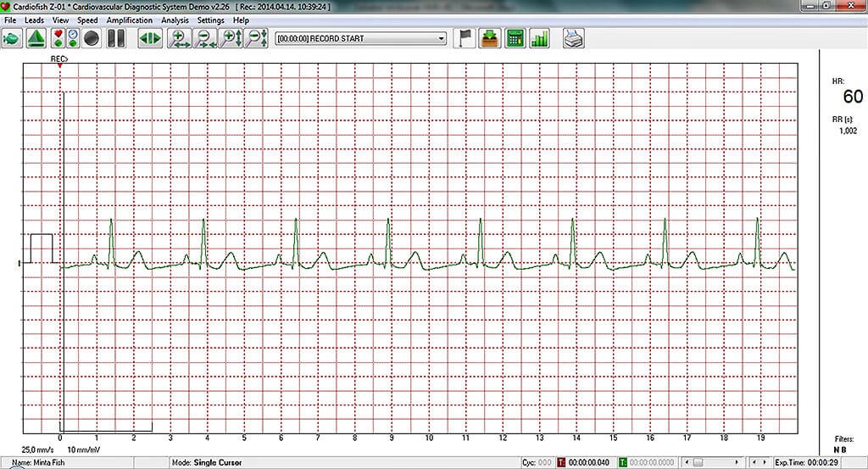Image resolution: width=868 pixels, height=469 pixels.
Task: Open the RECORD START event dropdown
Action: pyautogui.click(x=440, y=38)
